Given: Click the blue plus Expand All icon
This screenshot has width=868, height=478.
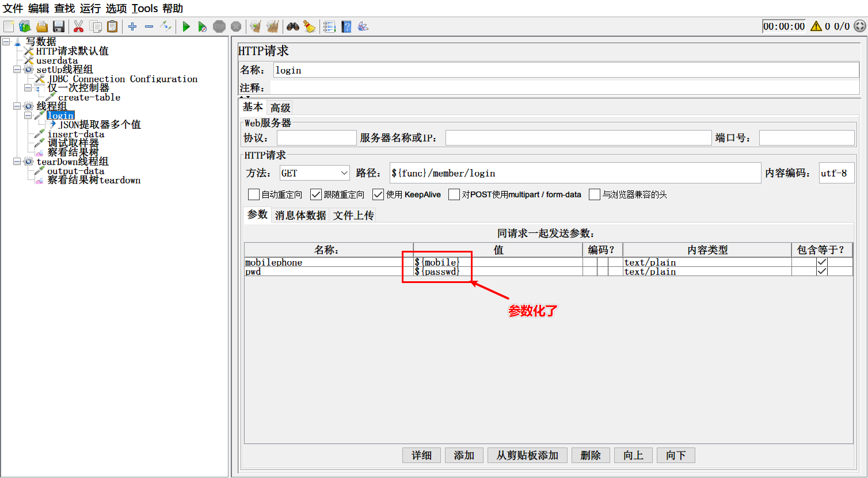Looking at the screenshot, I should [132, 26].
